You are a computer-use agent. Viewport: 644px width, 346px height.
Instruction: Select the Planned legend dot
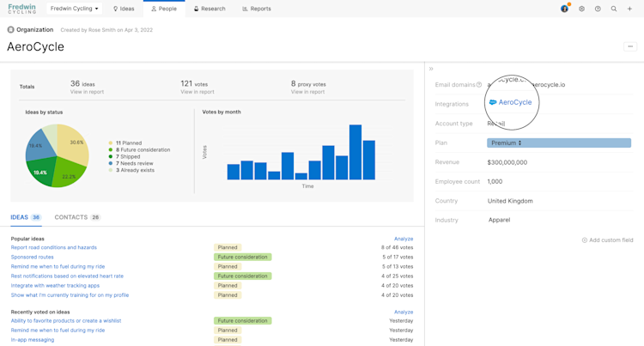point(111,143)
